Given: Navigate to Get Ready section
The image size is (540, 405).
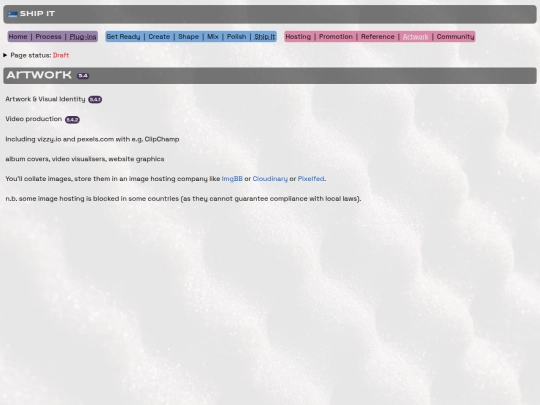Looking at the screenshot, I should 123,37.
